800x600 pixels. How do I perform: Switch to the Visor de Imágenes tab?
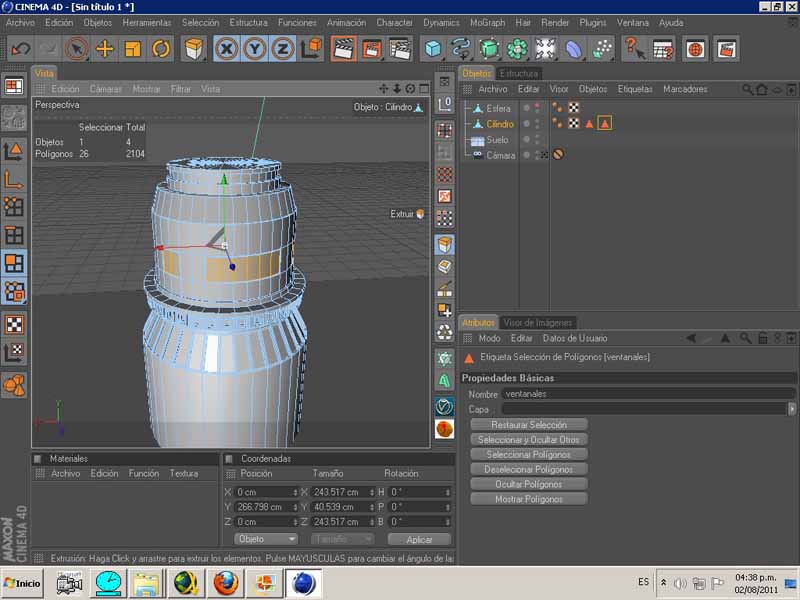pos(538,322)
